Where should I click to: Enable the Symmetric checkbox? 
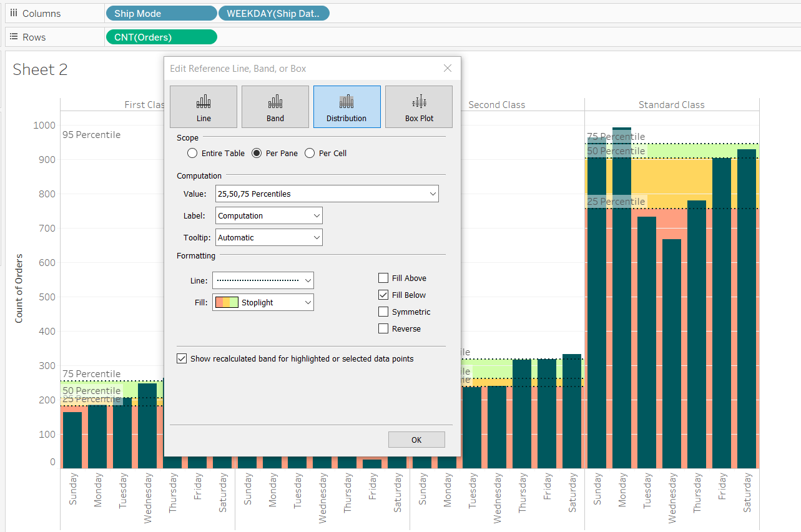[383, 312]
